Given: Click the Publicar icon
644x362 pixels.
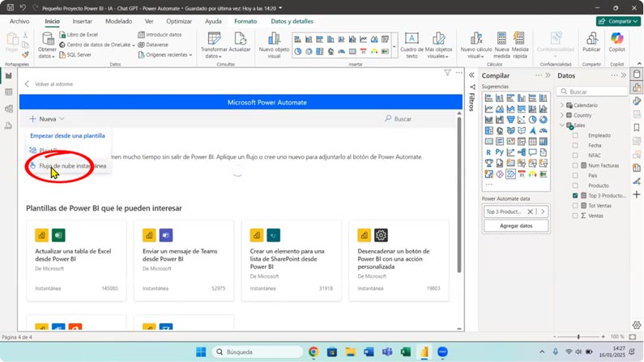Looking at the screenshot, I should coord(591,39).
